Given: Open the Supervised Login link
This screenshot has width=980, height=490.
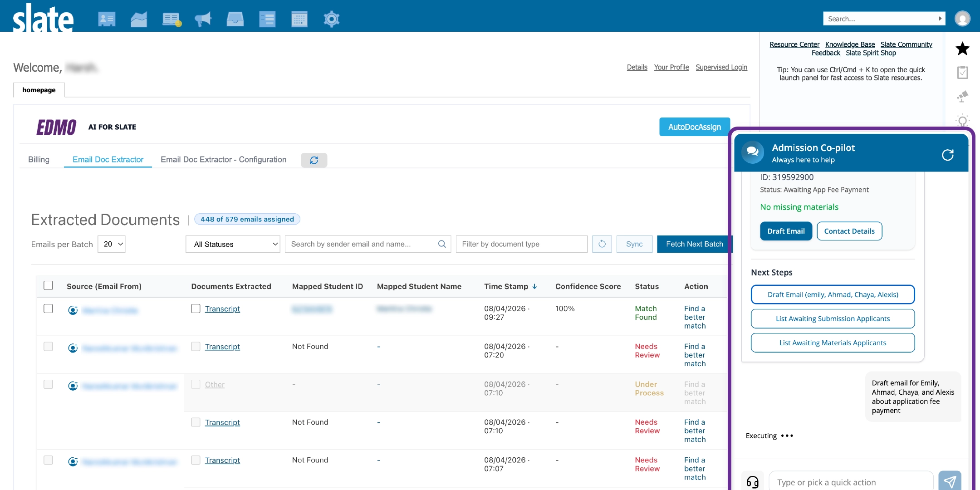Looking at the screenshot, I should (x=721, y=67).
